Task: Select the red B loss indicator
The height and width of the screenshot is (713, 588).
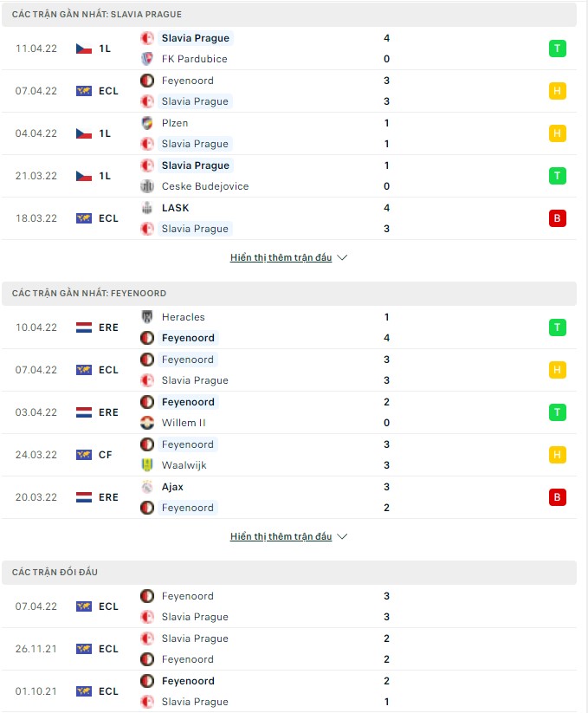Action: point(557,218)
